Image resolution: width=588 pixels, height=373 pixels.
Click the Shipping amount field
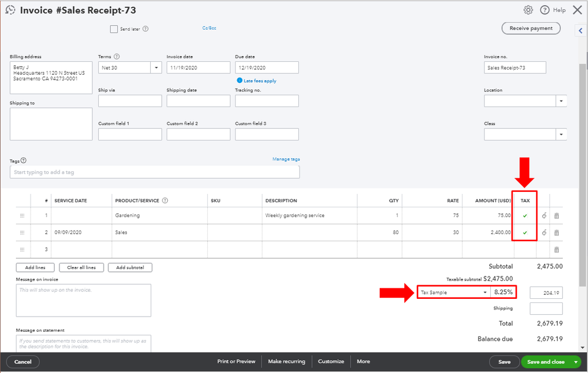546,308
